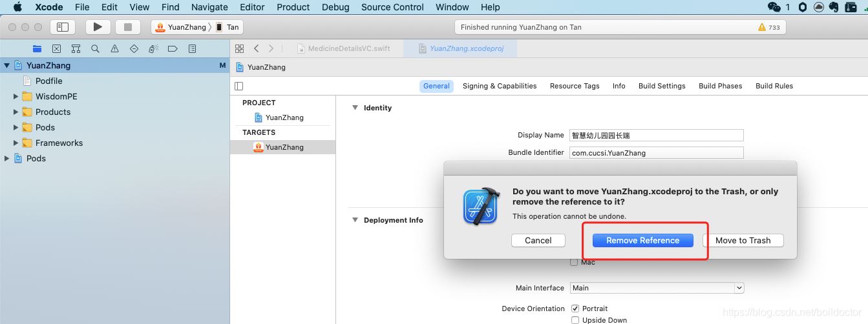Viewport: 868px width, 324px height.
Task: Click the Run (play) button in toolbar
Action: pos(98,27)
